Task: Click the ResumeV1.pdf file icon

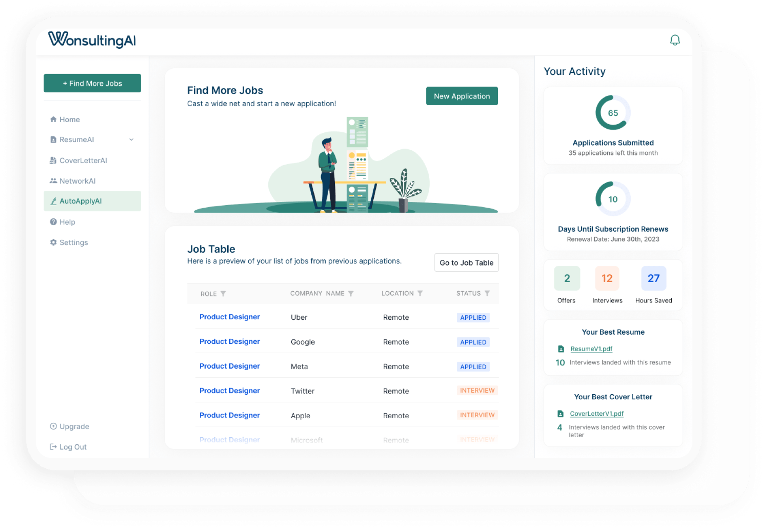Action: click(x=561, y=349)
